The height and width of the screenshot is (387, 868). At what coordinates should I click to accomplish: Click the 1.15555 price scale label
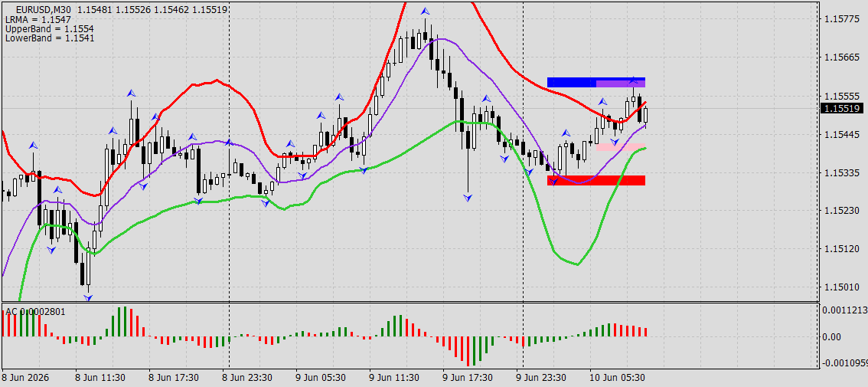(841, 96)
